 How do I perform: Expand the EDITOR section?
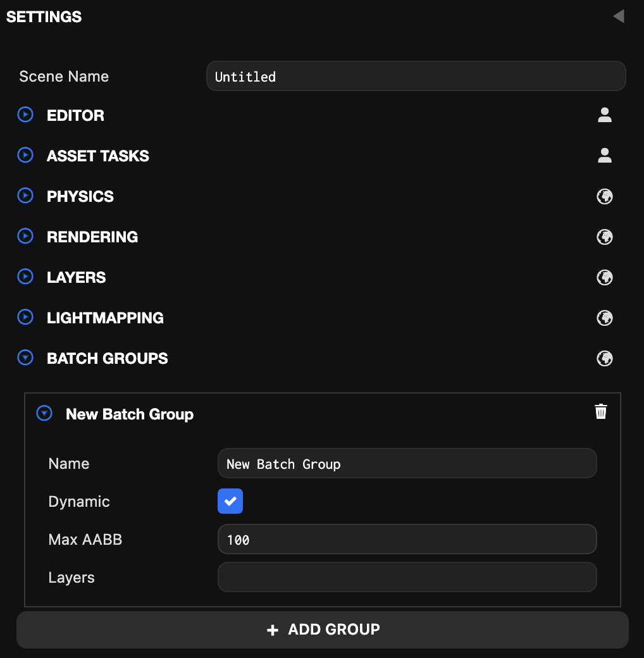pos(25,115)
